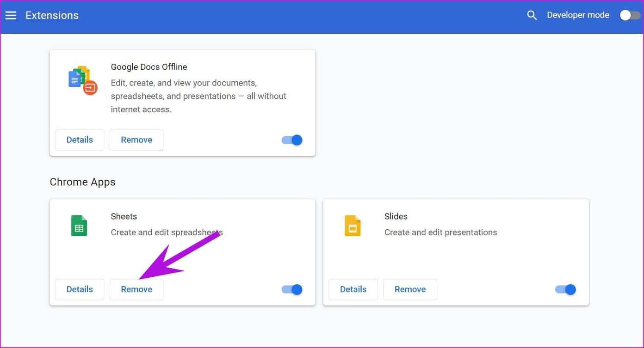Open Details for the Sheets app
This screenshot has width=644, height=348.
pos(80,289)
